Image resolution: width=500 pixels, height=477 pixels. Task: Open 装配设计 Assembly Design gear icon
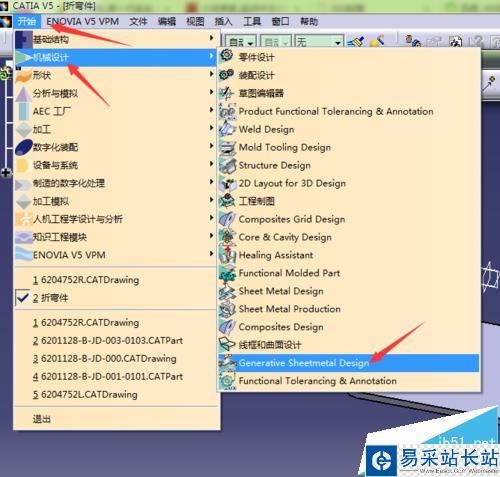coord(227,74)
